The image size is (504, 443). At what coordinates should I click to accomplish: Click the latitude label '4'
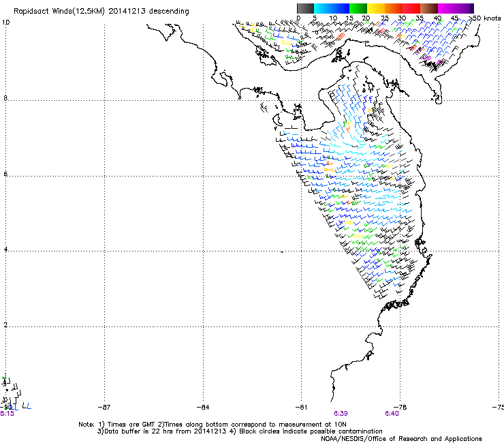tap(5, 249)
